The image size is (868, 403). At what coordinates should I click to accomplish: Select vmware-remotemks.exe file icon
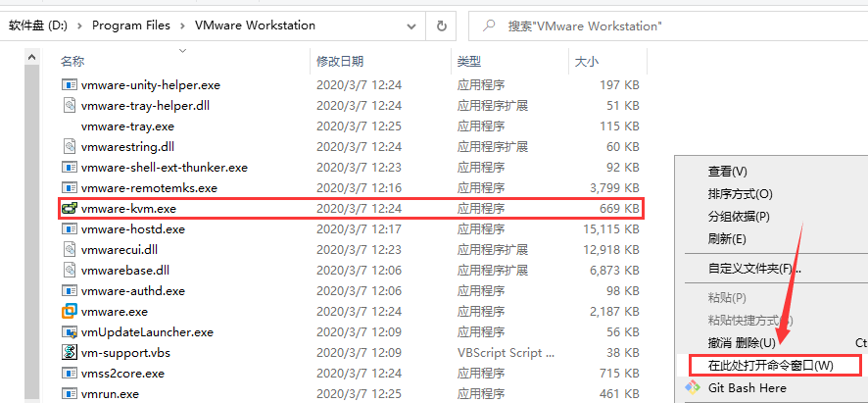click(69, 188)
